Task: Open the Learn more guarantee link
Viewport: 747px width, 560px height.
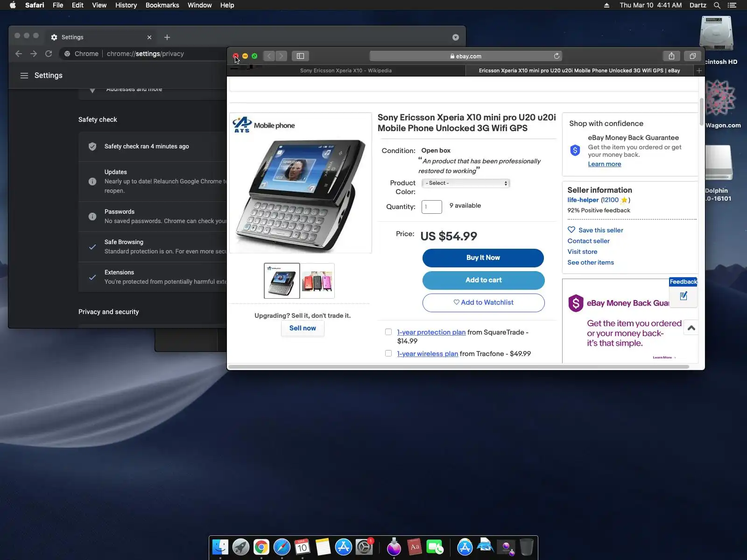Action: coord(605,164)
